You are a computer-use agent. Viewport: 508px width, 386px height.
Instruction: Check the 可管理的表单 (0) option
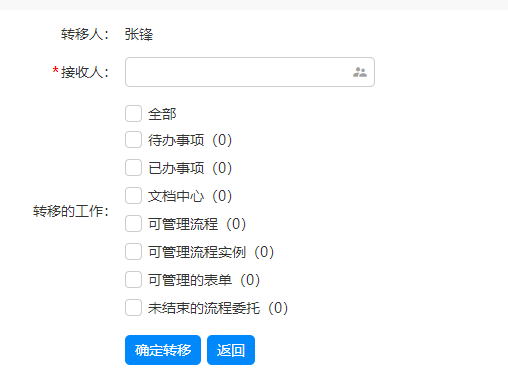click(133, 280)
